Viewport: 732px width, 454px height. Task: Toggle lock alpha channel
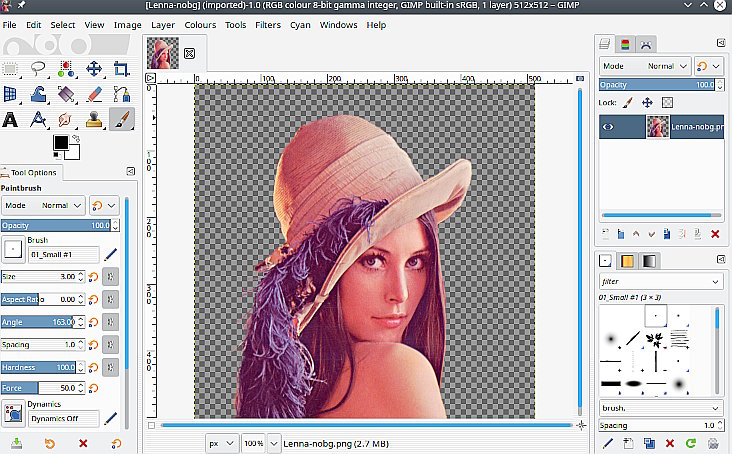click(x=668, y=102)
